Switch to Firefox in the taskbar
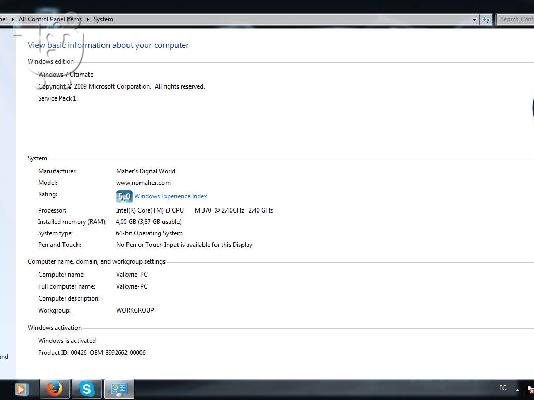Screen dimensions: 534x400 (55, 389)
